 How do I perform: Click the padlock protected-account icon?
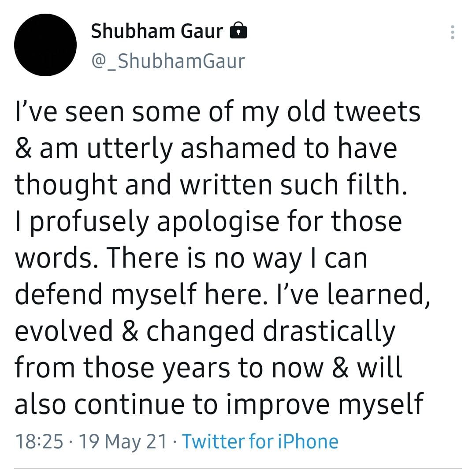238,31
